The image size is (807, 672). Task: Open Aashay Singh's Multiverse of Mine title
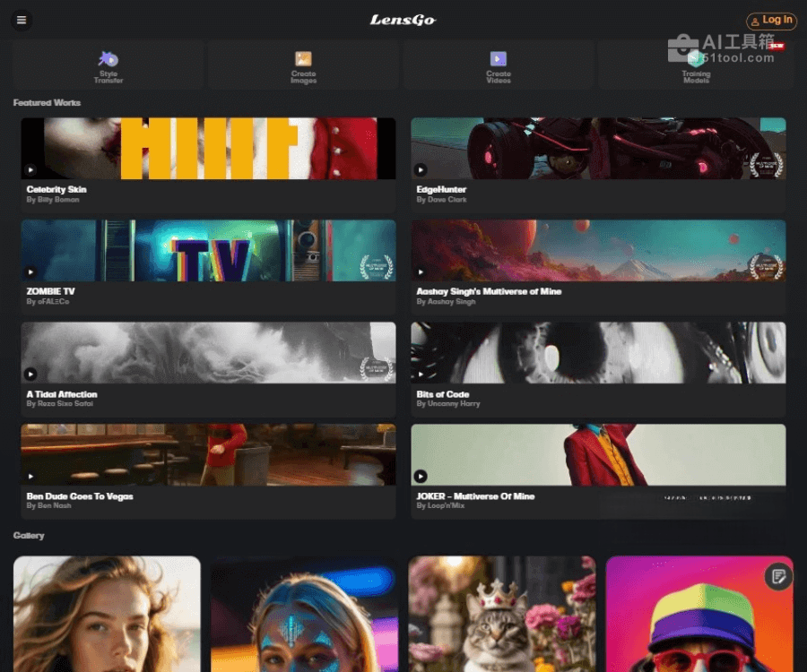coord(489,292)
